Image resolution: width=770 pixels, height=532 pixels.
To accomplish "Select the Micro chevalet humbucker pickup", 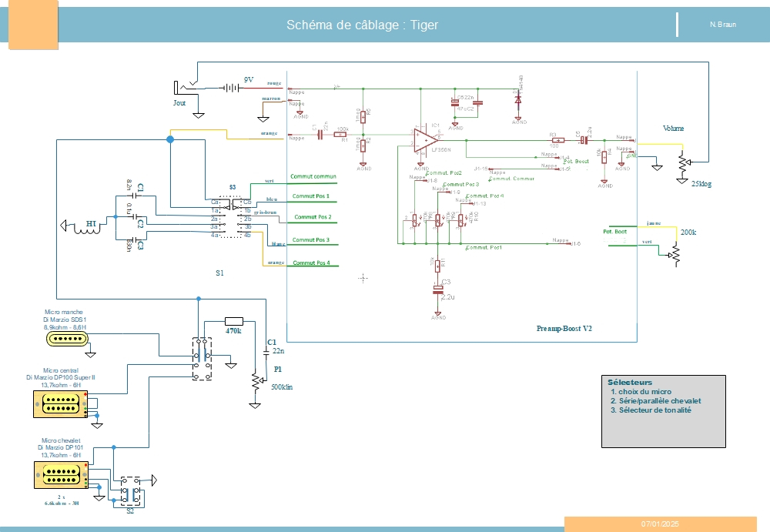I will tap(61, 473).
